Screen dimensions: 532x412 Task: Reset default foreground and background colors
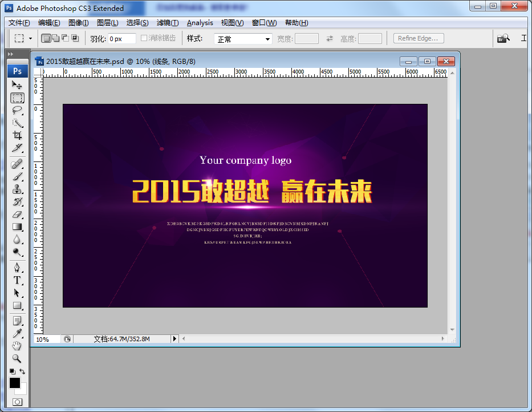12,371
